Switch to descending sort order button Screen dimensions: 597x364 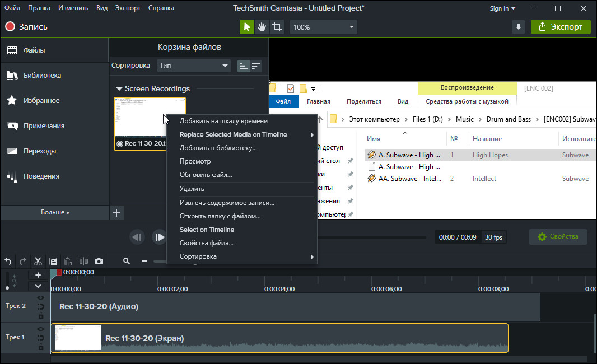256,66
